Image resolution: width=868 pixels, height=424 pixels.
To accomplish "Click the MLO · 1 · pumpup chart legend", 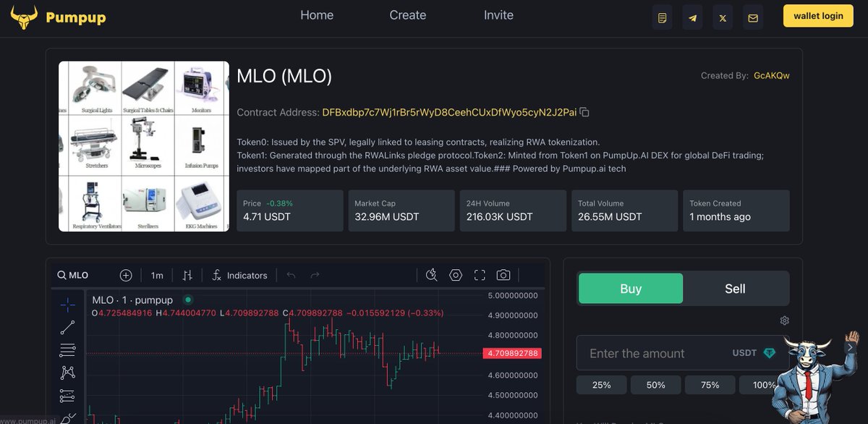I will coord(132,300).
